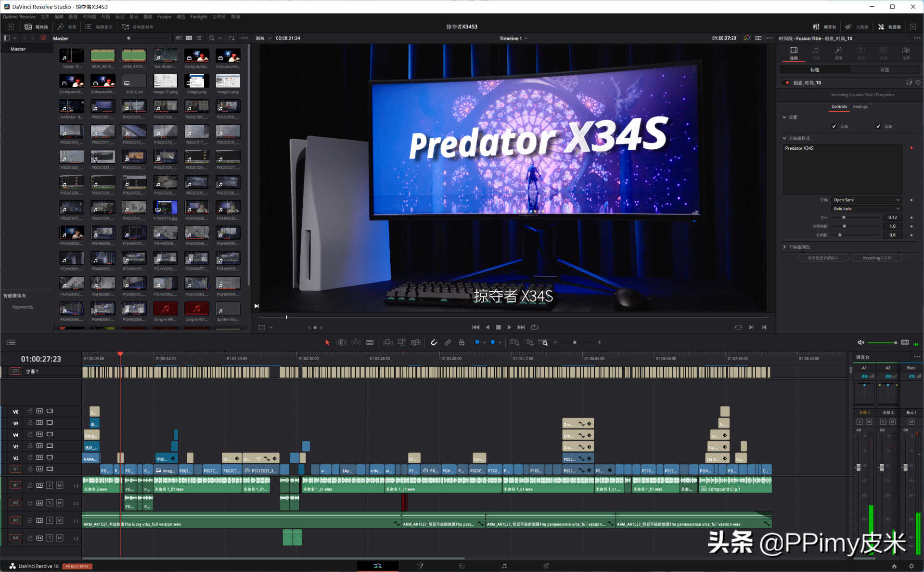Open the DaVinci Resolve menu
Viewport: 924px width, 572px height.
click(19, 16)
